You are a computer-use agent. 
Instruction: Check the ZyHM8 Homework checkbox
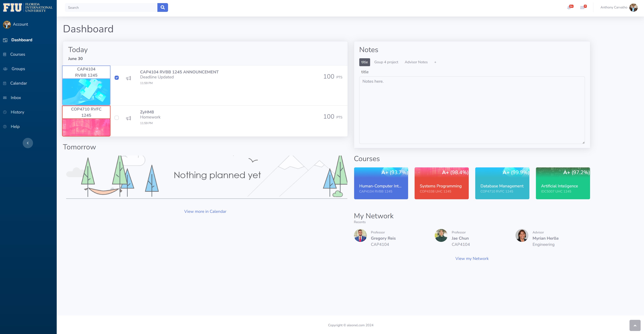(x=116, y=118)
